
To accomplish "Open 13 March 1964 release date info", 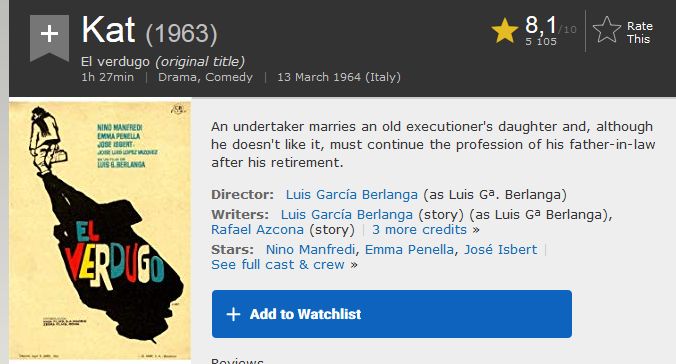I will (339, 77).
